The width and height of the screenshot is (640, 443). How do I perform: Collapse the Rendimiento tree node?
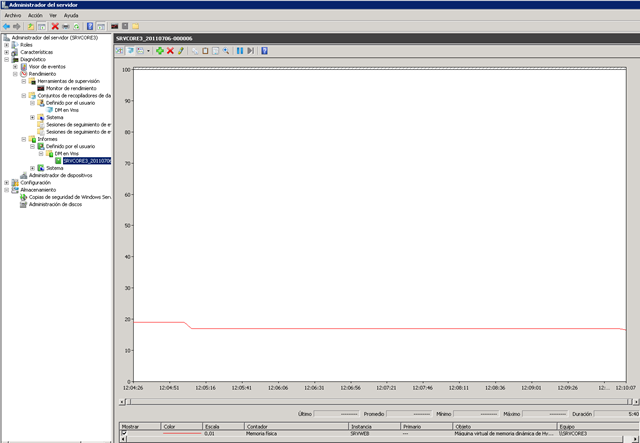[15, 74]
